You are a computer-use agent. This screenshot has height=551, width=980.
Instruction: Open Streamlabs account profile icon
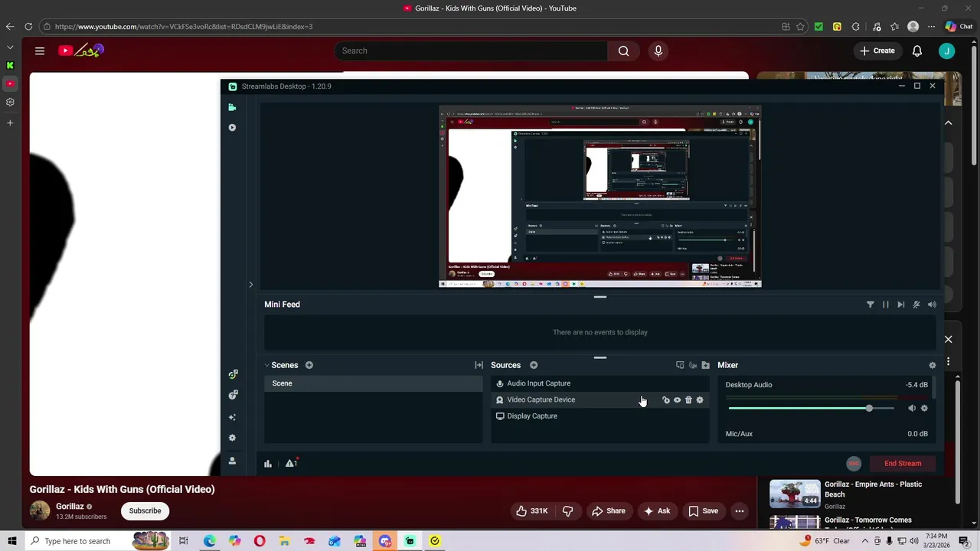pyautogui.click(x=232, y=461)
